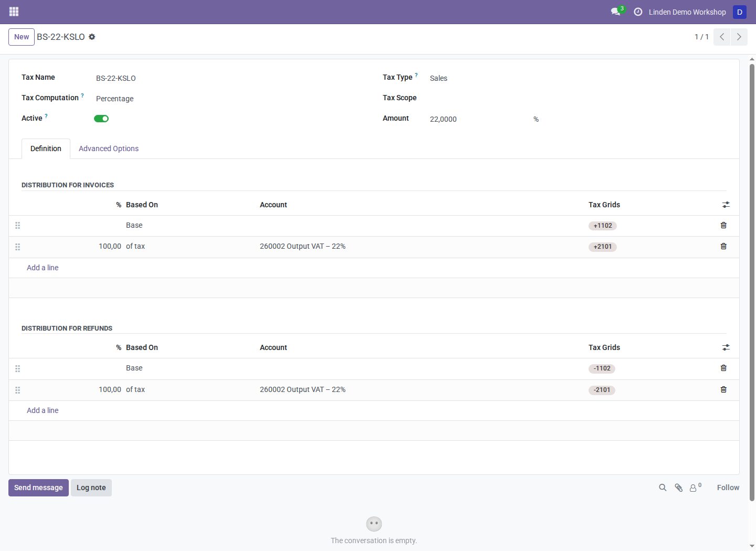
Task: Go to the previous record arrow
Action: point(722,37)
